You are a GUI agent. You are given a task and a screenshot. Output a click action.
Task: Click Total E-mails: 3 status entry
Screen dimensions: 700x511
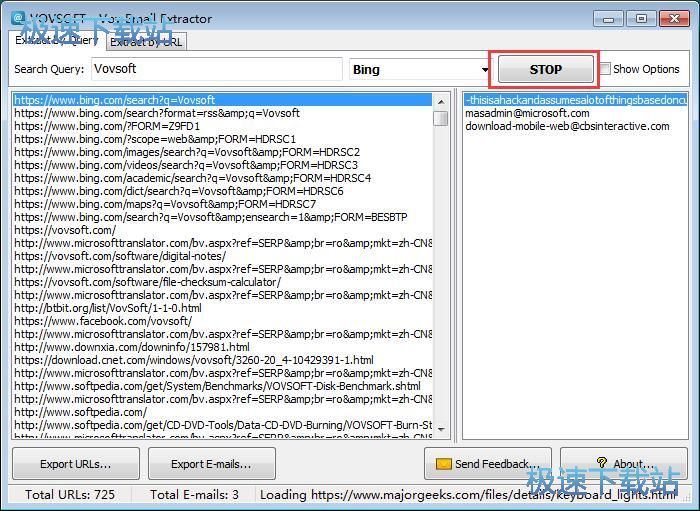pos(194,494)
